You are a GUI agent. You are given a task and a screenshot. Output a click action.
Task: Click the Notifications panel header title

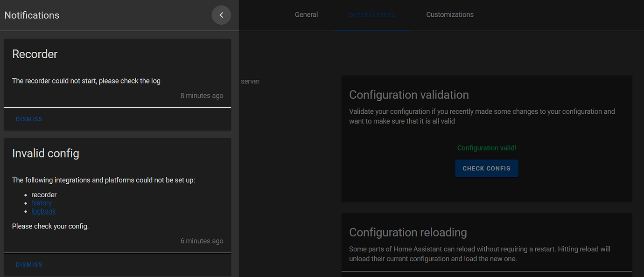click(x=32, y=15)
